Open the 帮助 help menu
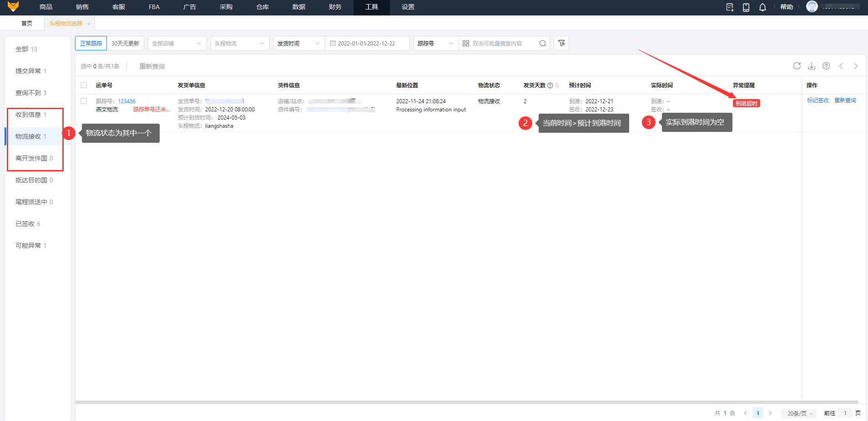 click(787, 7)
